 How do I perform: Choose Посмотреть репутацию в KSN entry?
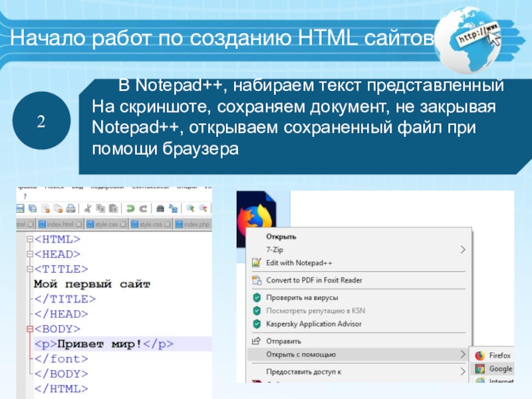315,311
